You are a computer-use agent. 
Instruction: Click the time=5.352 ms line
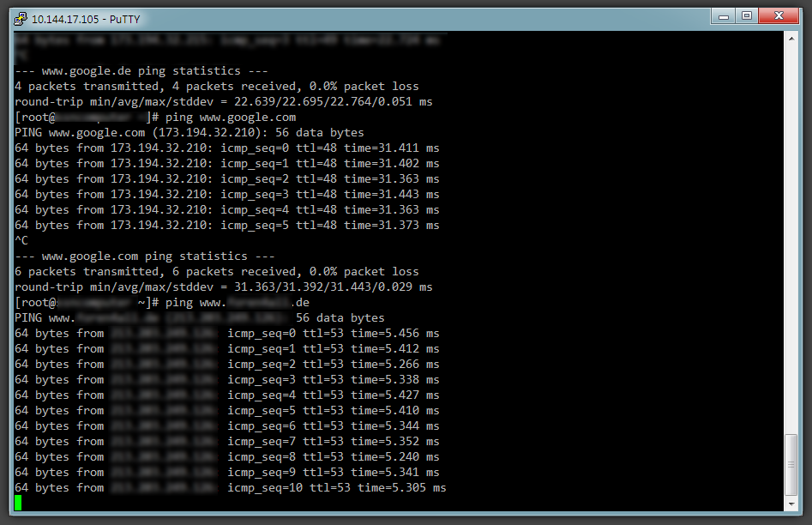227,442
